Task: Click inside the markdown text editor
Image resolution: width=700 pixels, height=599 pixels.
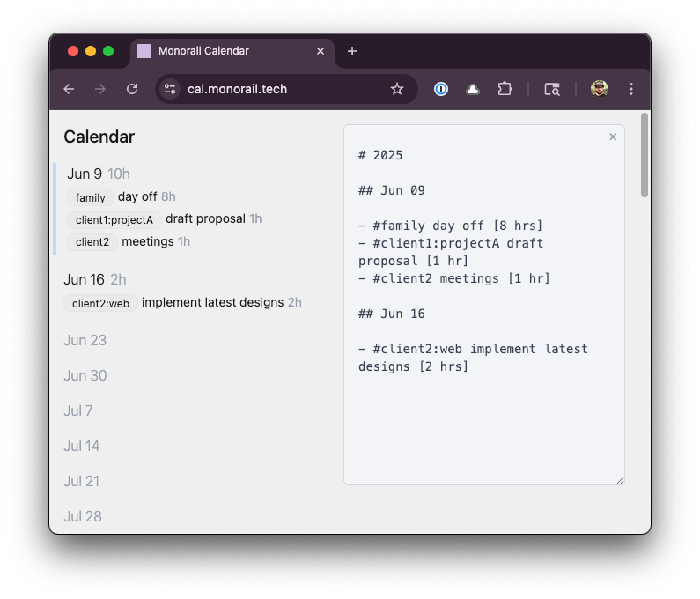Action: tap(484, 305)
